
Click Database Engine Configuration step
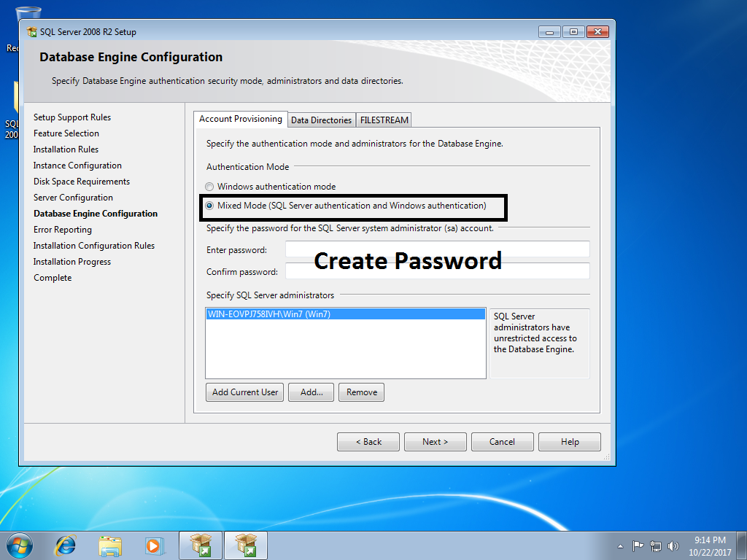[96, 214]
